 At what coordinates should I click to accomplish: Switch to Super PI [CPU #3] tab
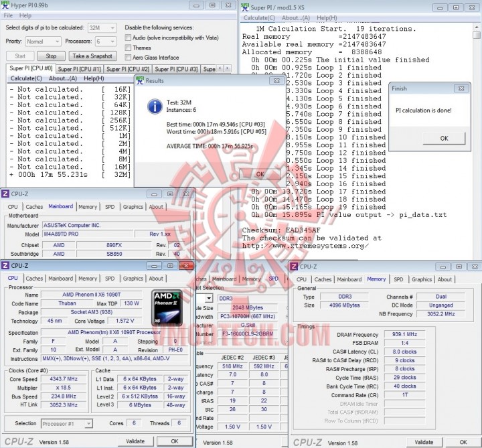176,69
